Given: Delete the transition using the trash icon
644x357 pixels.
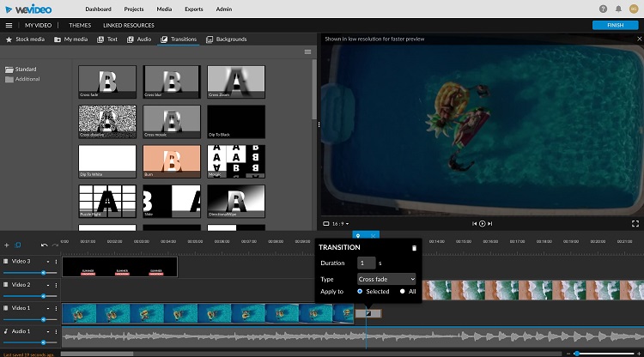Looking at the screenshot, I should click(415, 248).
